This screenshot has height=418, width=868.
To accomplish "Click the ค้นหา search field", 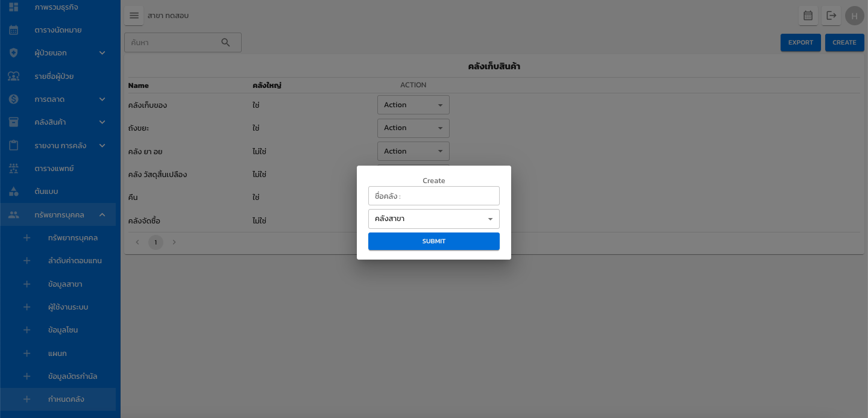I will (x=183, y=42).
